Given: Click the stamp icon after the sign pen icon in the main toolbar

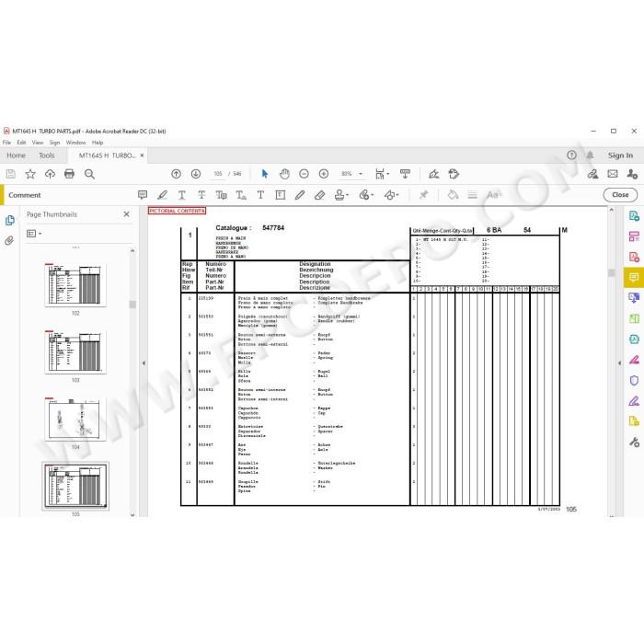Looking at the screenshot, I should coord(454,174).
